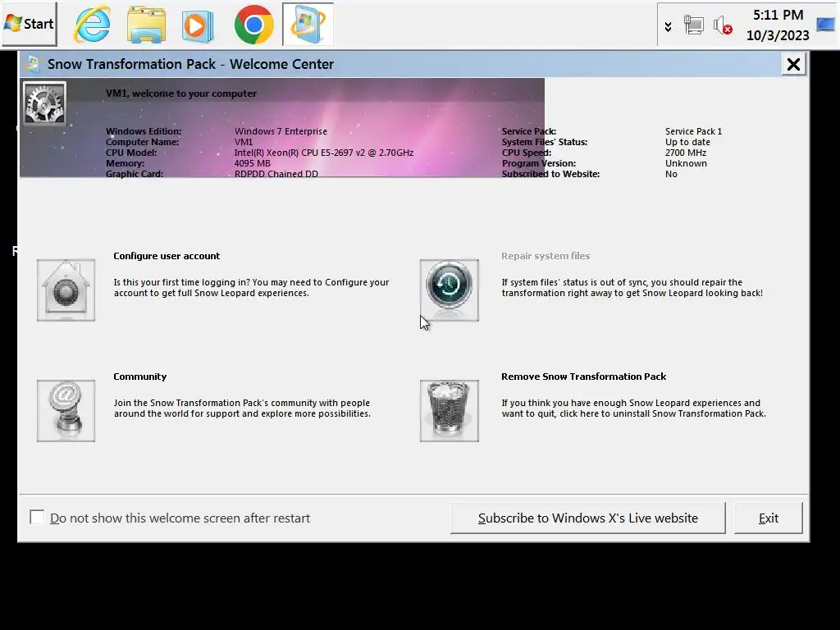Viewport: 840px width, 630px height.
Task: Click the muted volume tray icon
Action: click(723, 25)
